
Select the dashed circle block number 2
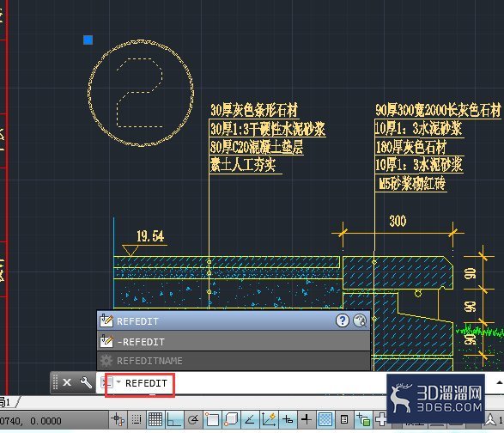click(x=141, y=93)
